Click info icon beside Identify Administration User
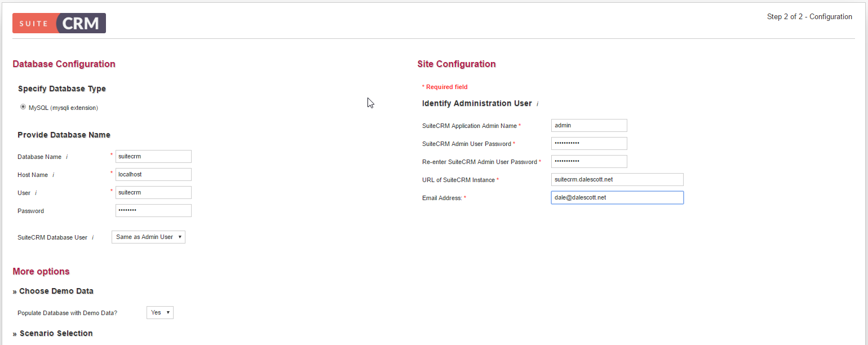The height and width of the screenshot is (345, 868). point(538,104)
